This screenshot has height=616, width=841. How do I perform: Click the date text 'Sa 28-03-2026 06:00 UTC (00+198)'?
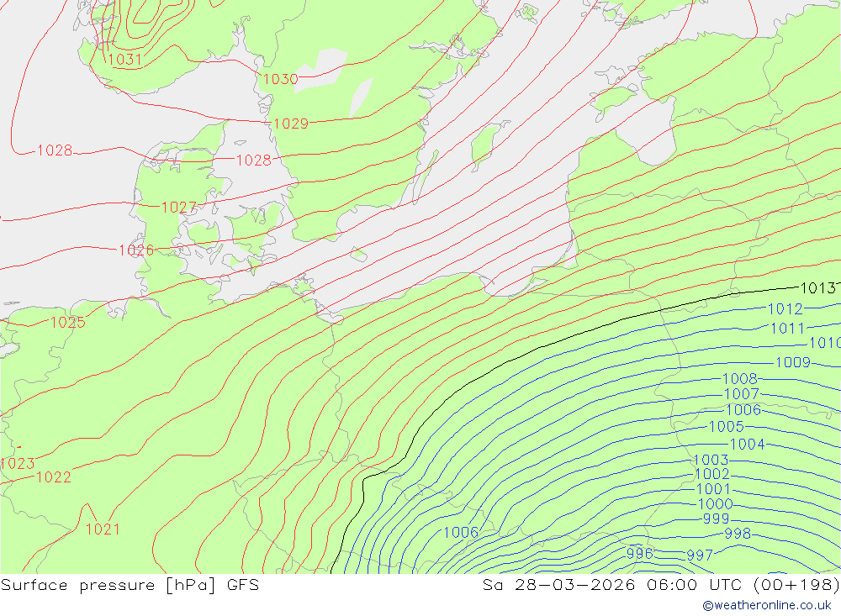661,585
